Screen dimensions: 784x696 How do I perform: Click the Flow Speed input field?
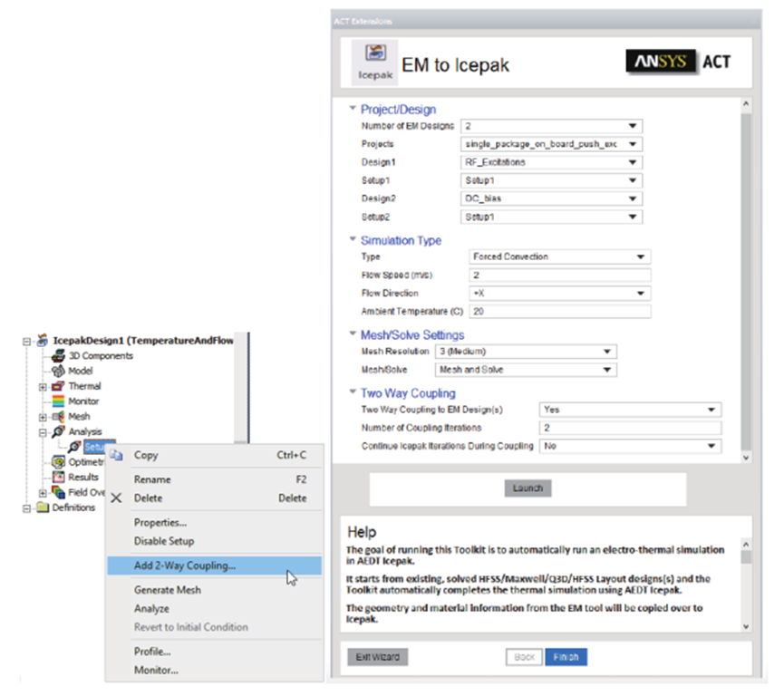(560, 275)
